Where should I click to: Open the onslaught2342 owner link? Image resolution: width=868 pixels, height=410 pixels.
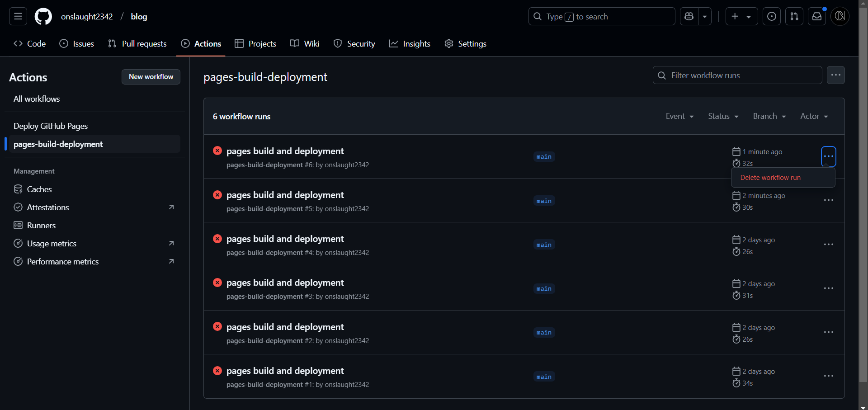(x=87, y=16)
